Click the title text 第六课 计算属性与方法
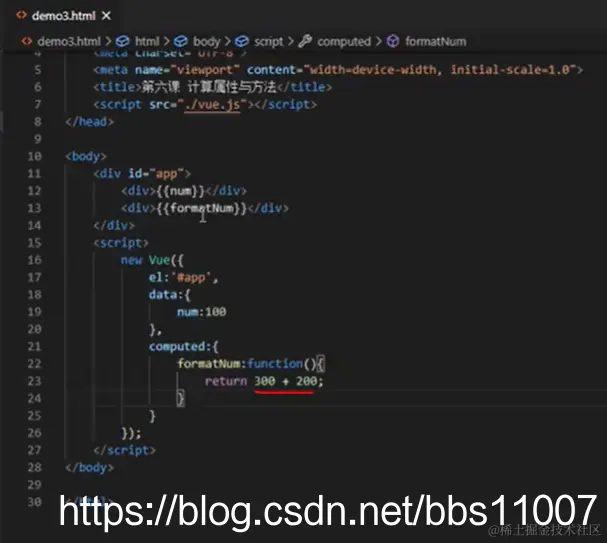Viewport: 607px width, 543px height. tap(209, 87)
